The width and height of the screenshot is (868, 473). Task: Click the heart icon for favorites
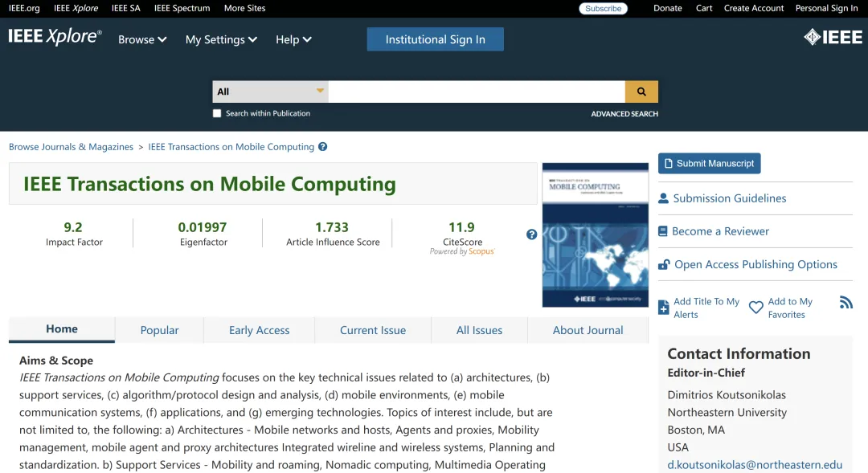pos(755,307)
